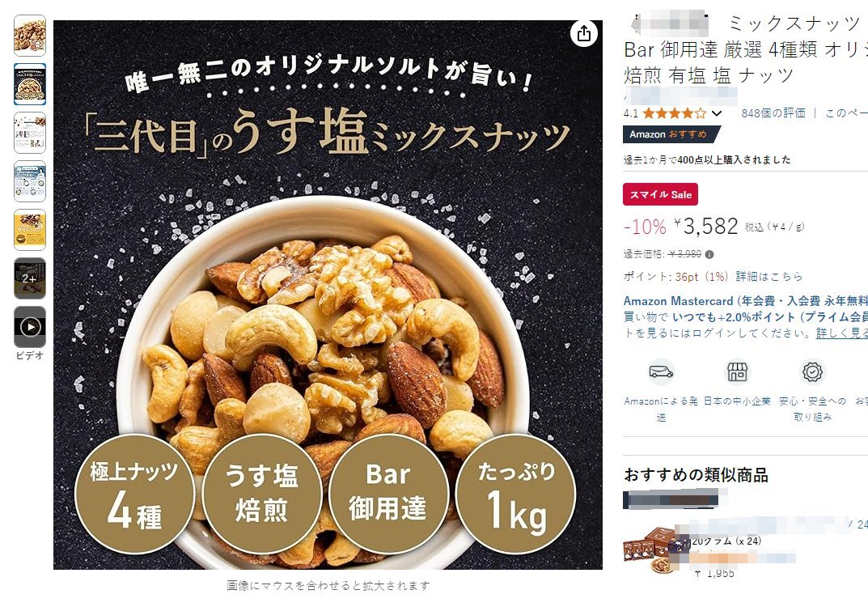The width and height of the screenshot is (868, 607).
Task: Click the Japanese small business store icon
Action: tap(737, 372)
